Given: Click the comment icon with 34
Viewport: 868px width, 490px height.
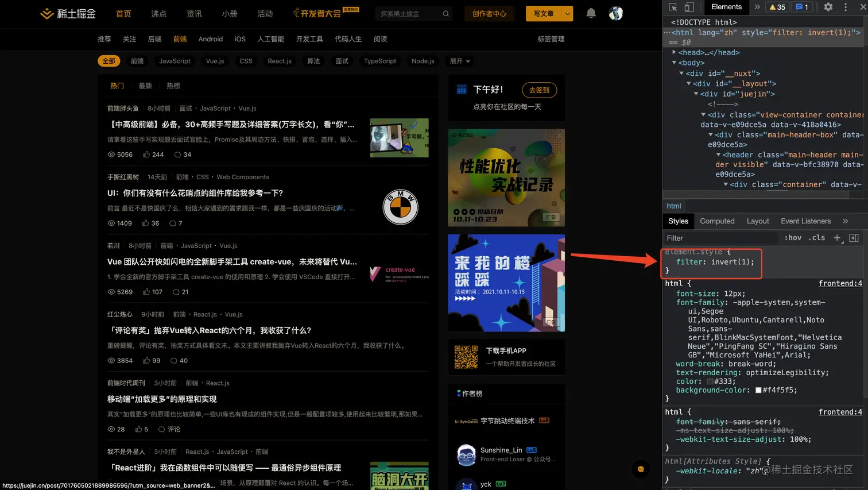Looking at the screenshot, I should pyautogui.click(x=177, y=155).
